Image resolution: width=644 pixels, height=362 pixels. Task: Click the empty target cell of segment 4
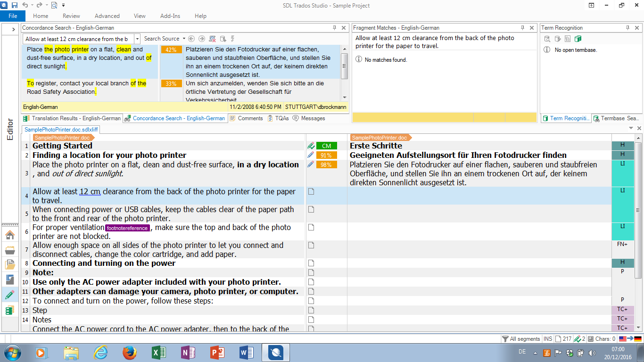(479, 196)
